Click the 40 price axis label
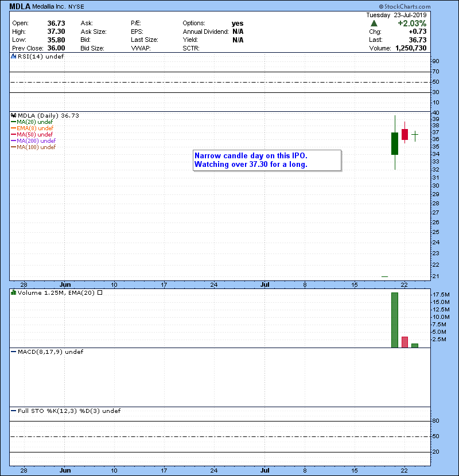 coord(436,112)
